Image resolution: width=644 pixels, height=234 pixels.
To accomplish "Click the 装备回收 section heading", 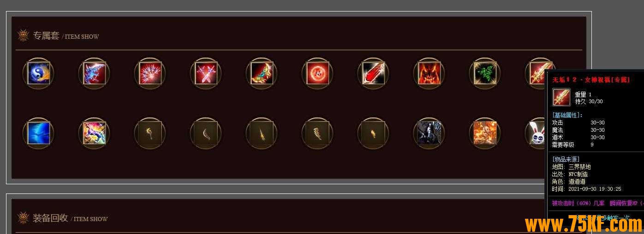I will (50, 218).
